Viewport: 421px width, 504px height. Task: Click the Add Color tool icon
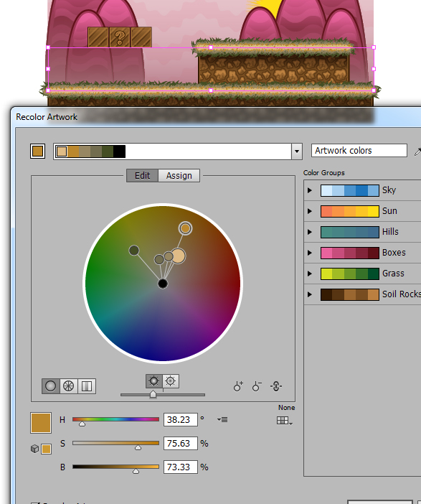238,386
